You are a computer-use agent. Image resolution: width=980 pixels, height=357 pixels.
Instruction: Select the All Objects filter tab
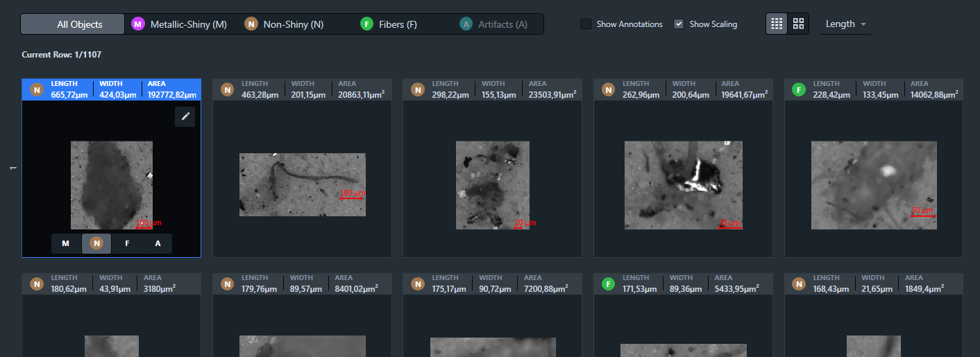(73, 24)
